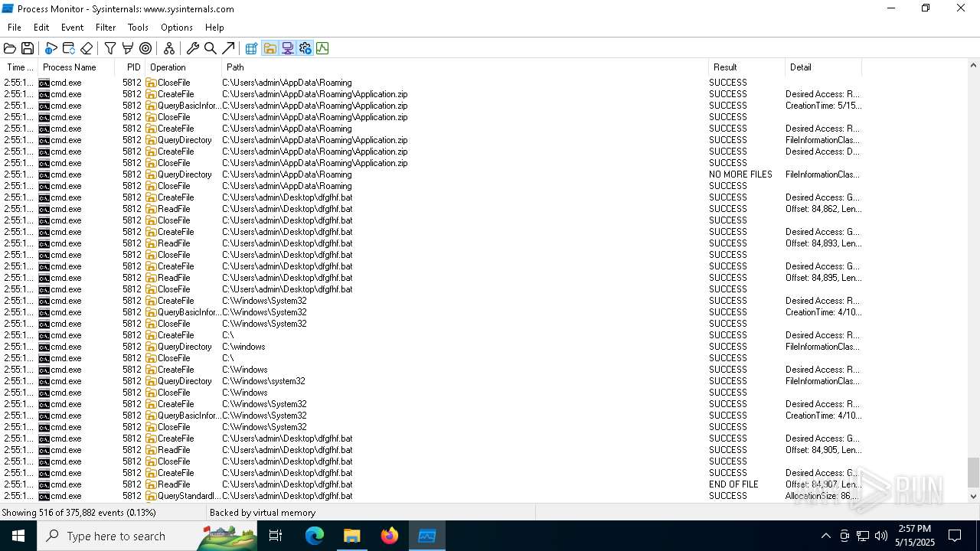Click the Process Monitor taskbar icon
Image resolution: width=980 pixels, height=551 pixels.
(x=426, y=536)
